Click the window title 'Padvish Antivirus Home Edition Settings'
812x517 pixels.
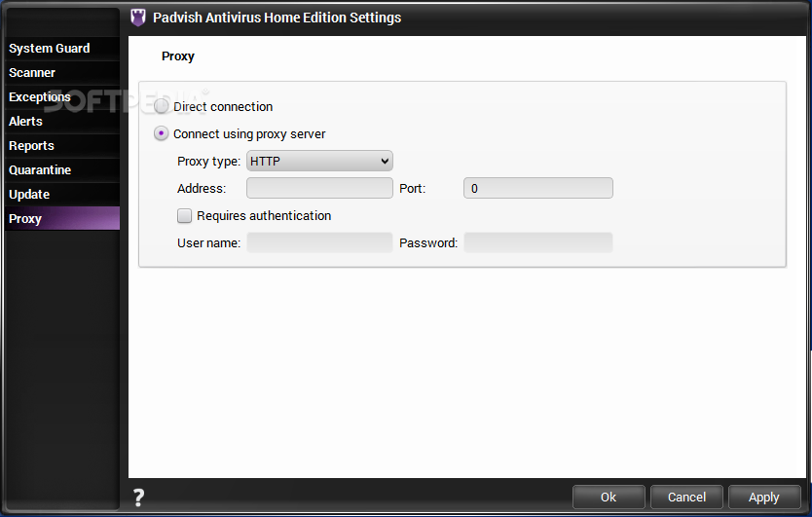277,18
